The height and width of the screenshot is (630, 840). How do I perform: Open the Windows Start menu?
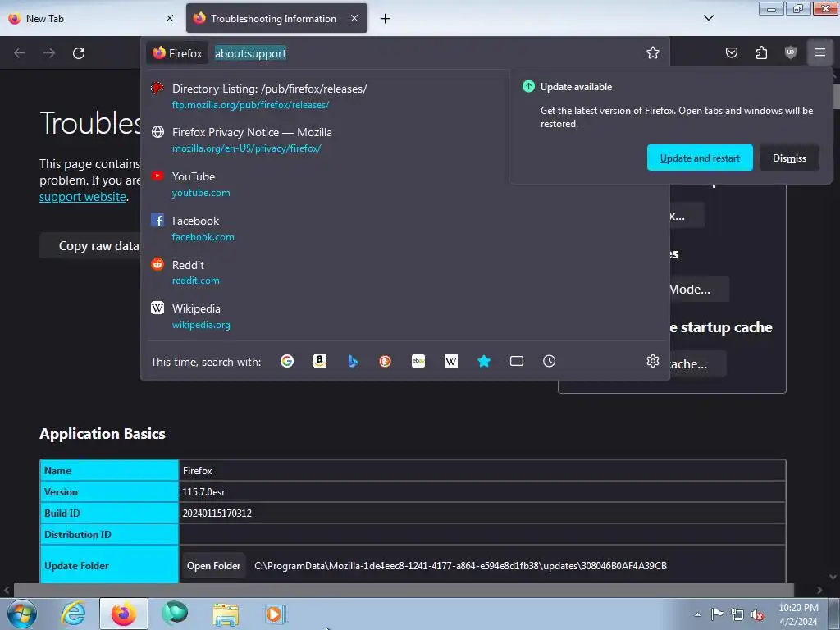click(x=22, y=614)
